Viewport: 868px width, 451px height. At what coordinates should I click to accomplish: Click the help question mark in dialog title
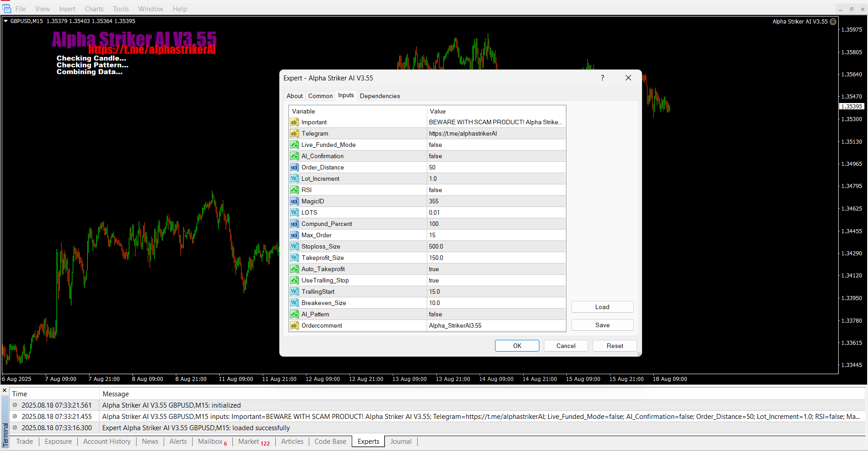(x=602, y=78)
